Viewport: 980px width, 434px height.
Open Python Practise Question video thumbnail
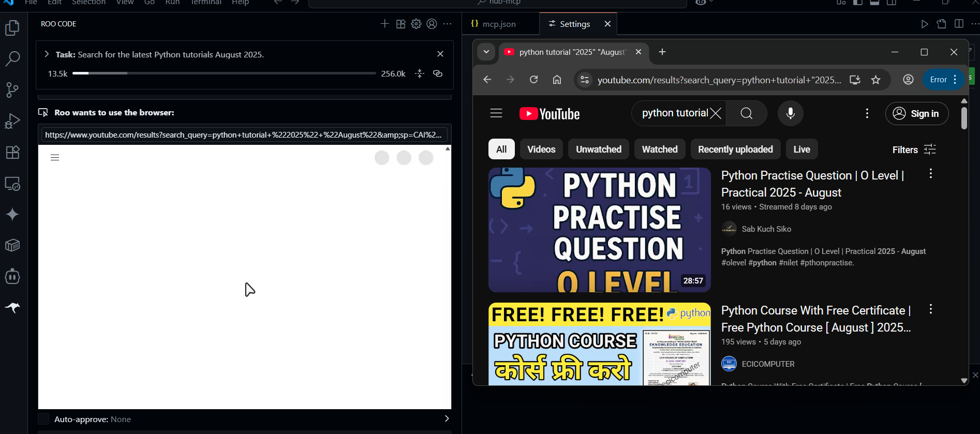click(x=599, y=230)
